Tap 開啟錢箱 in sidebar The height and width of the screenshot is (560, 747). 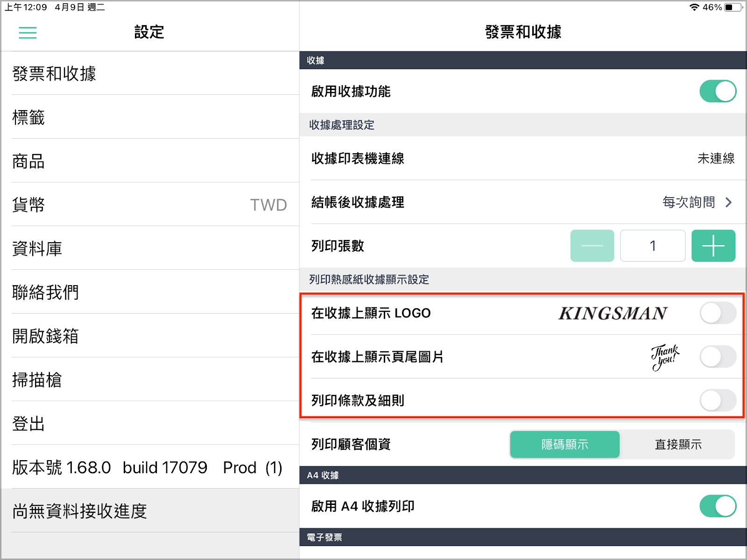pyautogui.click(x=150, y=336)
